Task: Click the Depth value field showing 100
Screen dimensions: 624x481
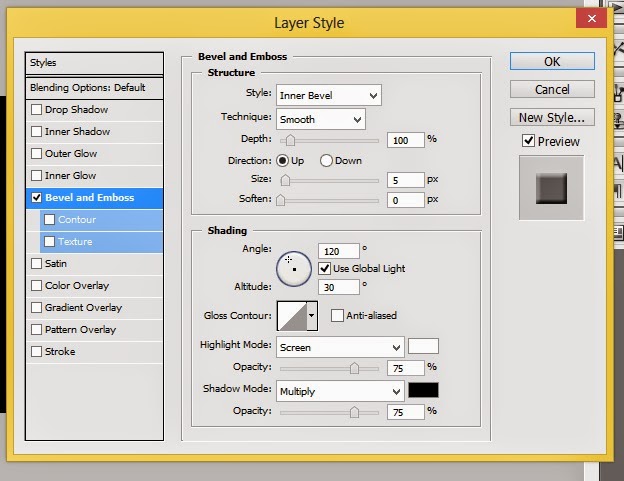Action: coord(406,140)
